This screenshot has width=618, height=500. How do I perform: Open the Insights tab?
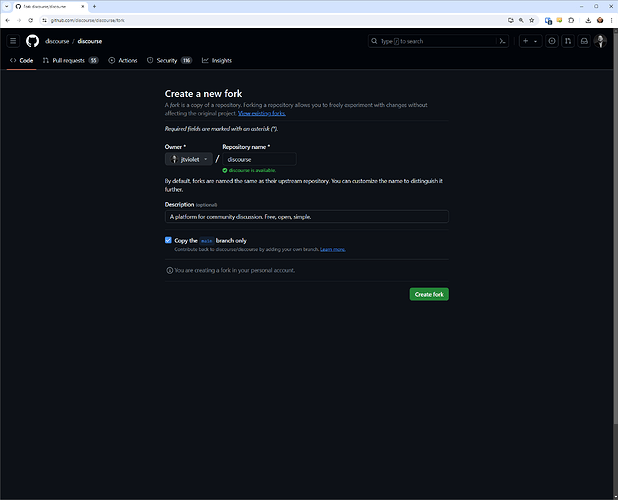click(x=217, y=60)
